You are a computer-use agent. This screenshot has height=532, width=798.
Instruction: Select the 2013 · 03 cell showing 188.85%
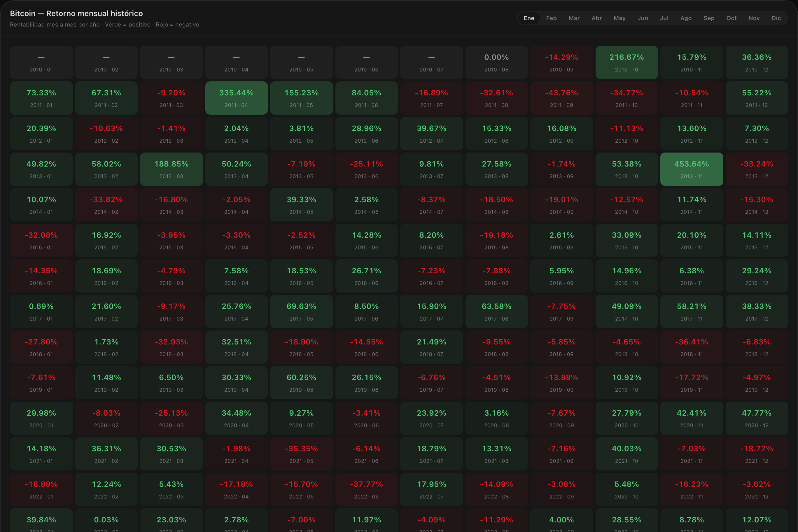171,169
